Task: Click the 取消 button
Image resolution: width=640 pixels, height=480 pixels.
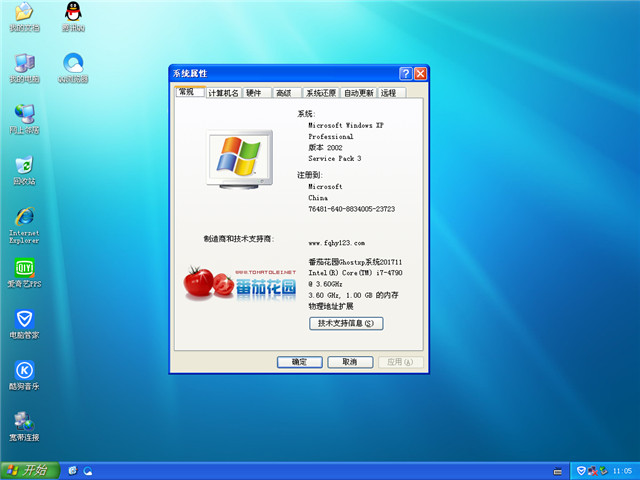Action: tap(350, 362)
